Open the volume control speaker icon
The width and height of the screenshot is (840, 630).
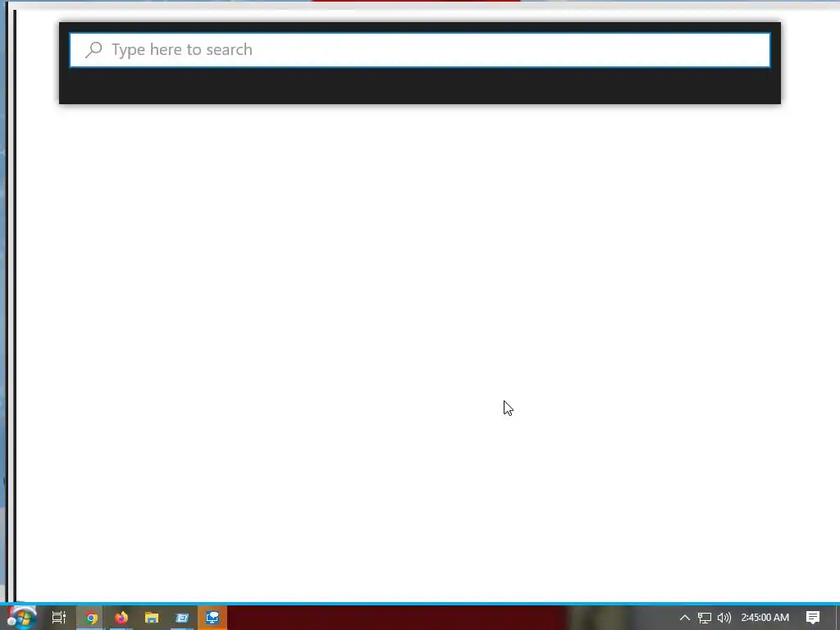tap(724, 618)
